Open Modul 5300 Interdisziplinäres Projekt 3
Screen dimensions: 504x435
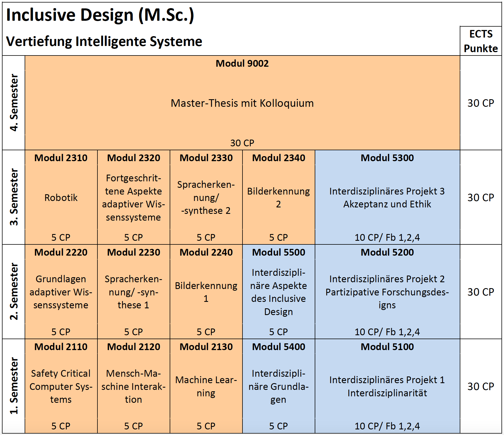tap(387, 197)
